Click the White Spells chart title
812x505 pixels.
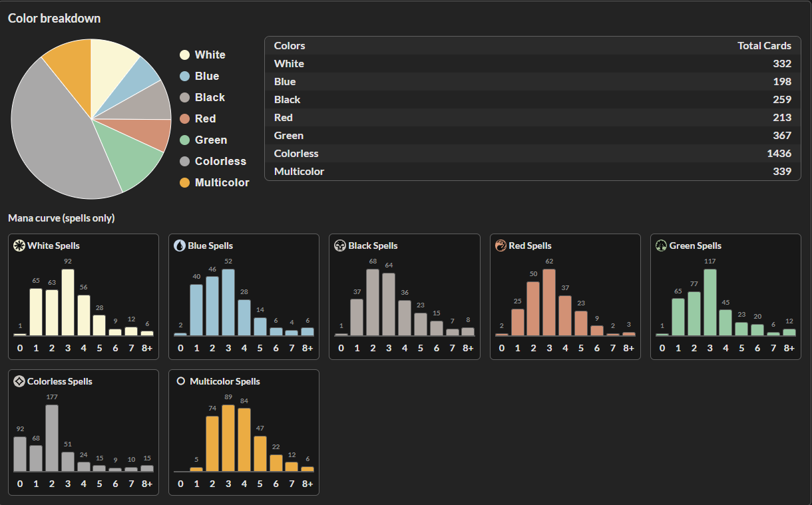click(53, 246)
